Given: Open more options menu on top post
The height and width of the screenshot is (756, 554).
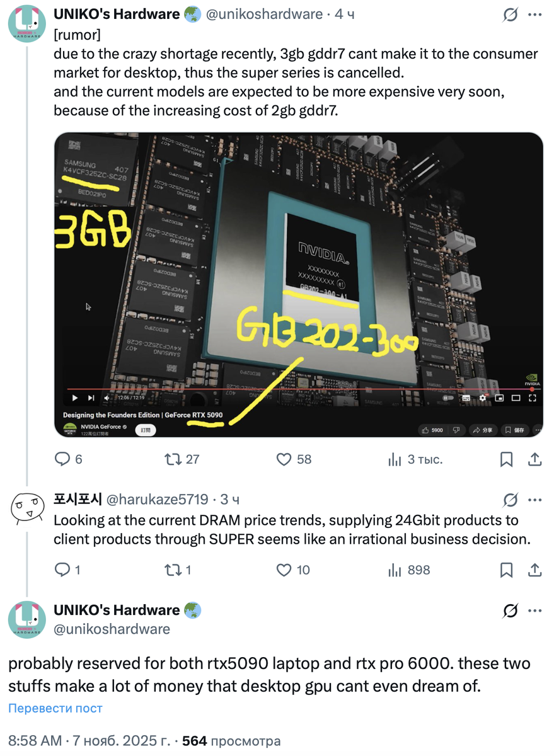Looking at the screenshot, I should (x=535, y=14).
